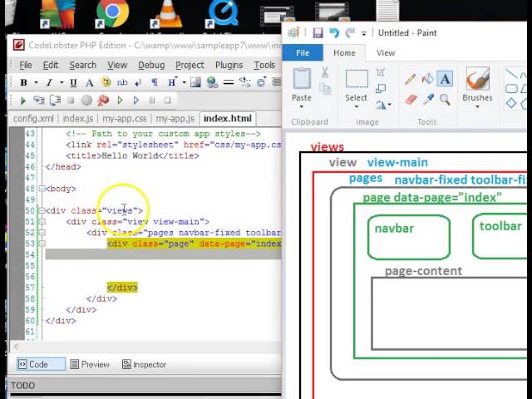Viewport: 532px width, 399px height.
Task: Open the Debug menu in CodeLobster
Action: [151, 65]
